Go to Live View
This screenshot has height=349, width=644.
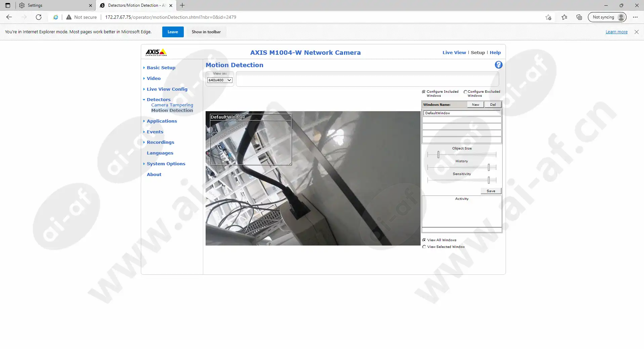coord(454,52)
